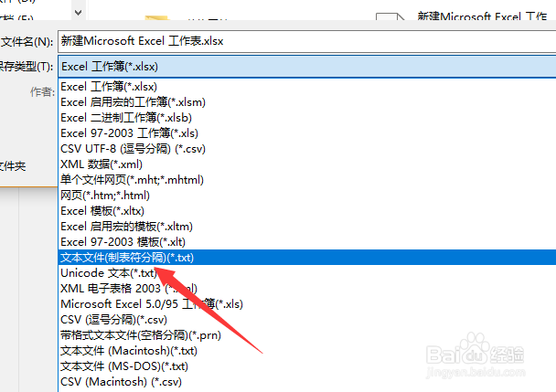This screenshot has width=556, height=392.
Task: Open the save type combo box
Action: coord(307,67)
